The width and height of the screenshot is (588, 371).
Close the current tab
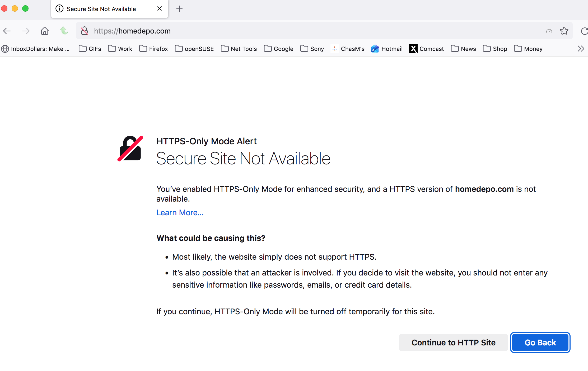(160, 9)
